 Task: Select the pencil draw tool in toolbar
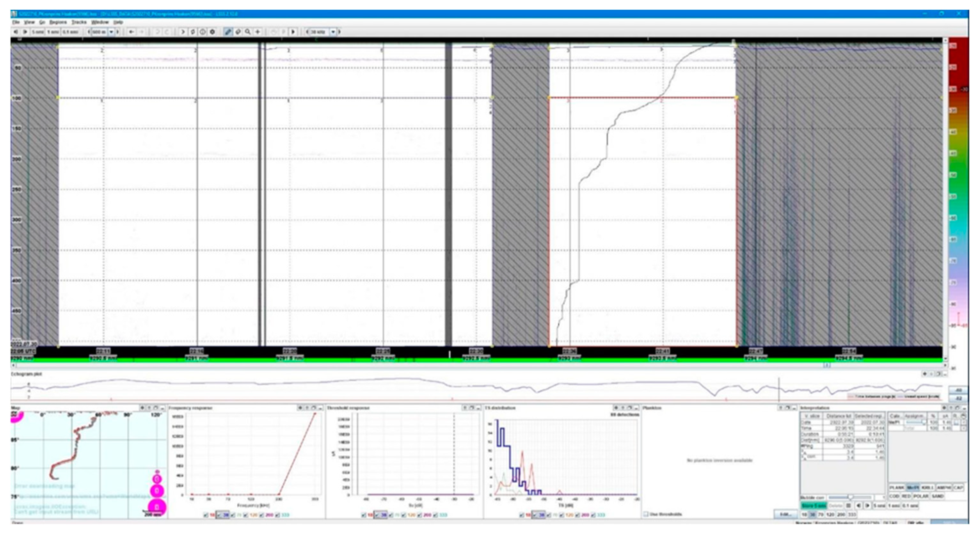pyautogui.click(x=227, y=32)
